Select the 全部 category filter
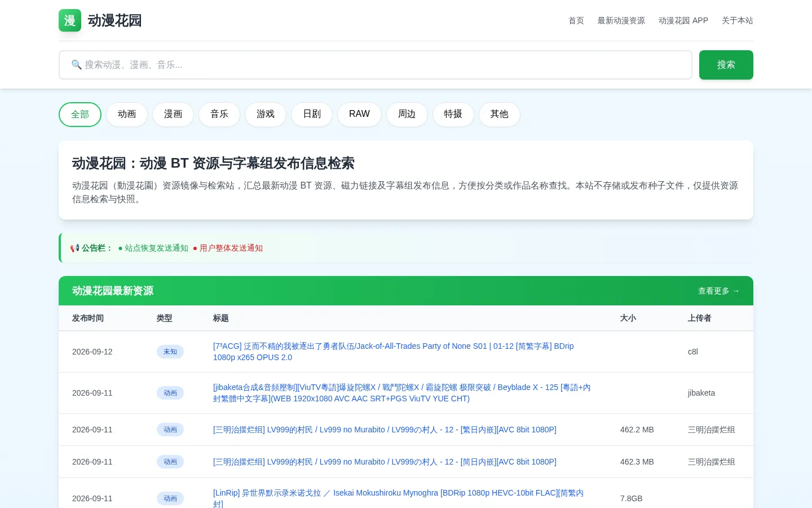 click(80, 115)
